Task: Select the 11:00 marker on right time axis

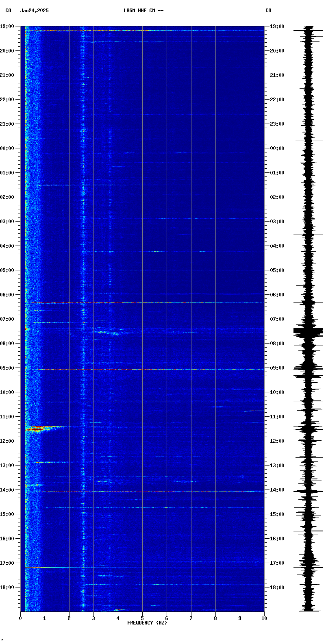Action: point(277,417)
